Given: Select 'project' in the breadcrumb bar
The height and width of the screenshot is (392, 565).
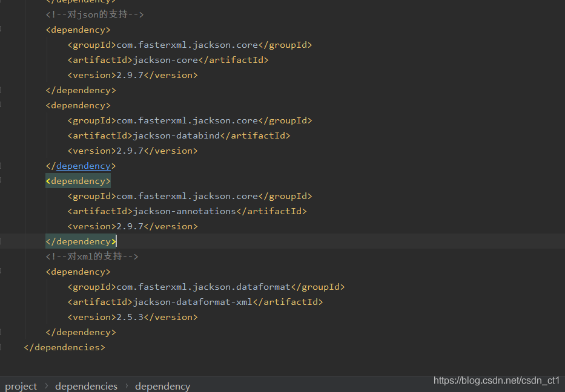Looking at the screenshot, I should point(21,386).
